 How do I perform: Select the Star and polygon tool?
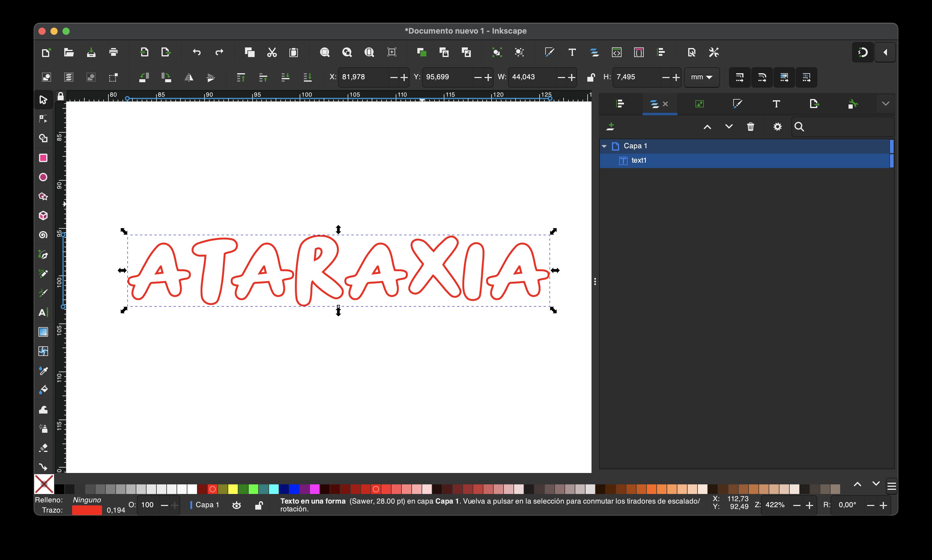click(43, 196)
